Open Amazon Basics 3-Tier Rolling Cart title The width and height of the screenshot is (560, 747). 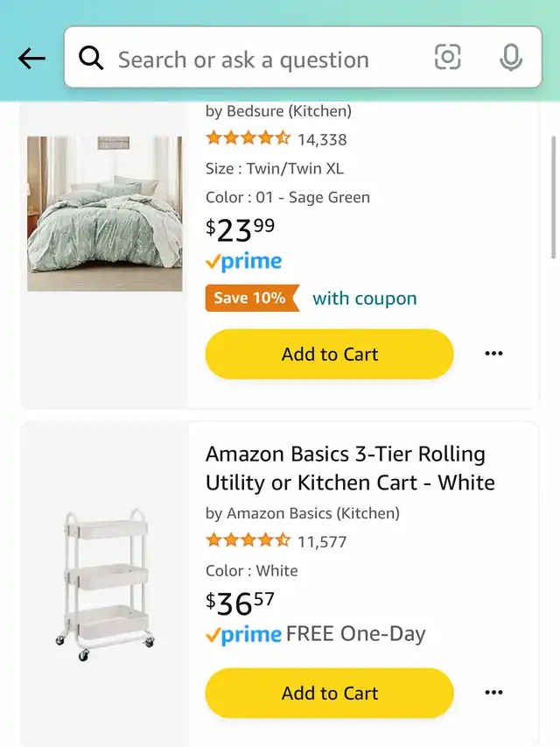tap(350, 469)
